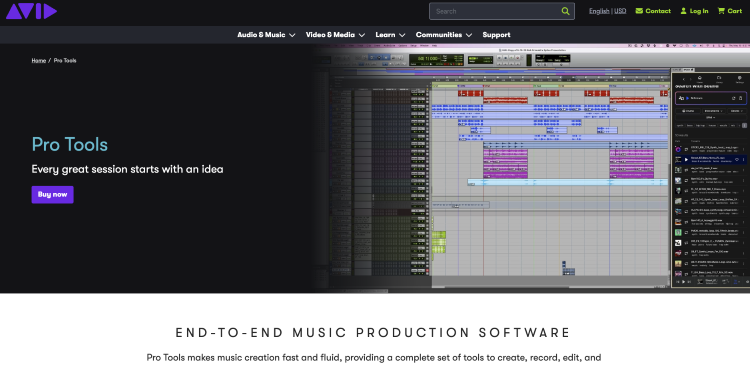Open the Contact page via envelope link
750x365 pixels.
pyautogui.click(x=653, y=11)
